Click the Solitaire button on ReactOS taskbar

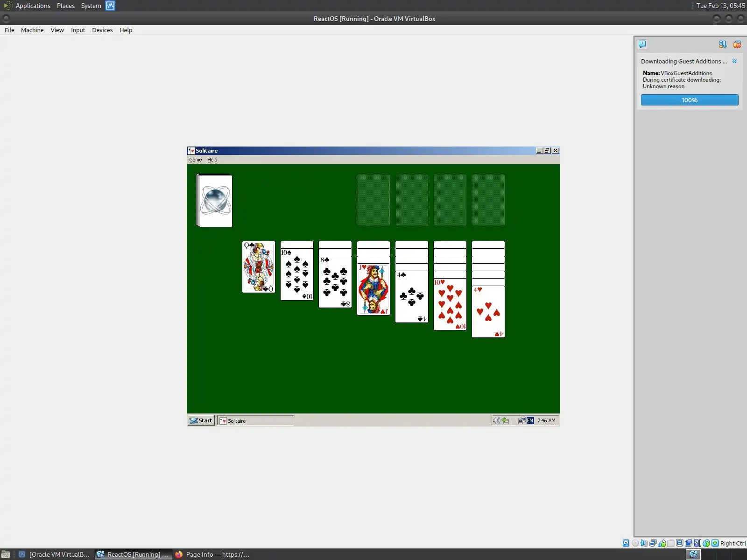(x=255, y=420)
